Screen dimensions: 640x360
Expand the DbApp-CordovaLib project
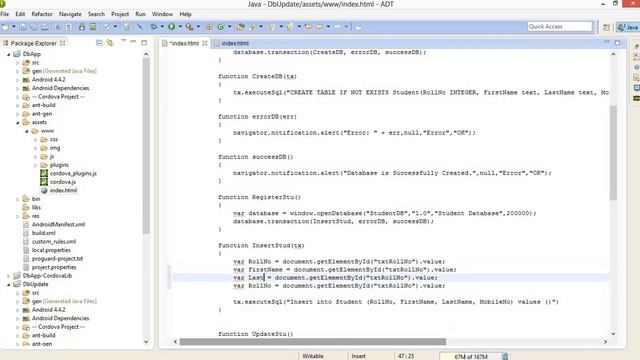click(x=9, y=276)
